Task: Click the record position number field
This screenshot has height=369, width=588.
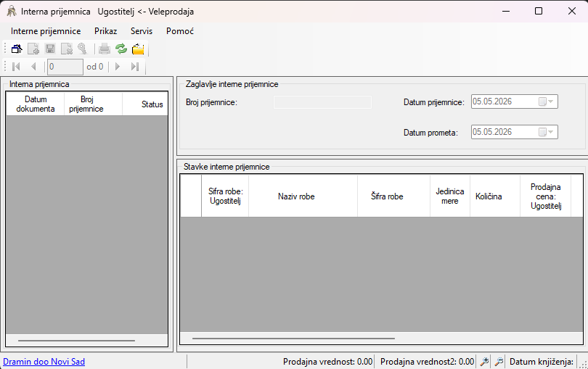Action: [x=65, y=67]
